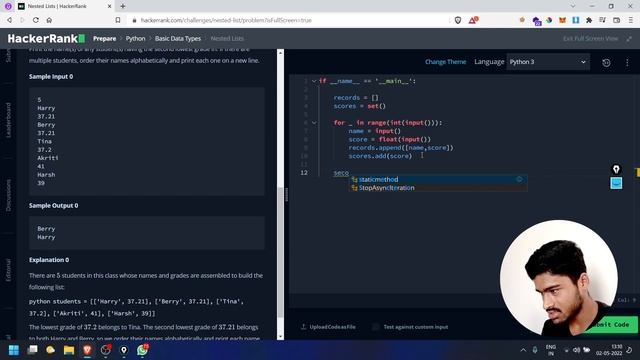Open OBS Studio taskbar icon
This screenshot has height=360, width=640.
click(x=106, y=350)
